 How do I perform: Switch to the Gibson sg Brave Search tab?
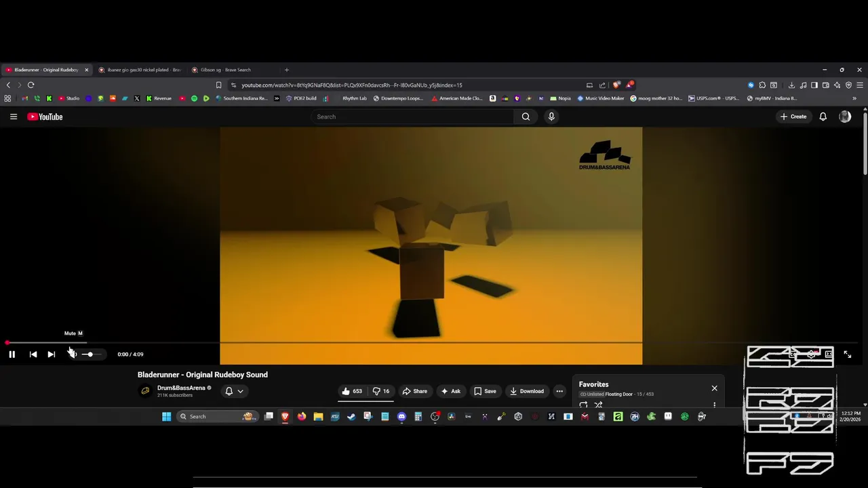pos(231,70)
